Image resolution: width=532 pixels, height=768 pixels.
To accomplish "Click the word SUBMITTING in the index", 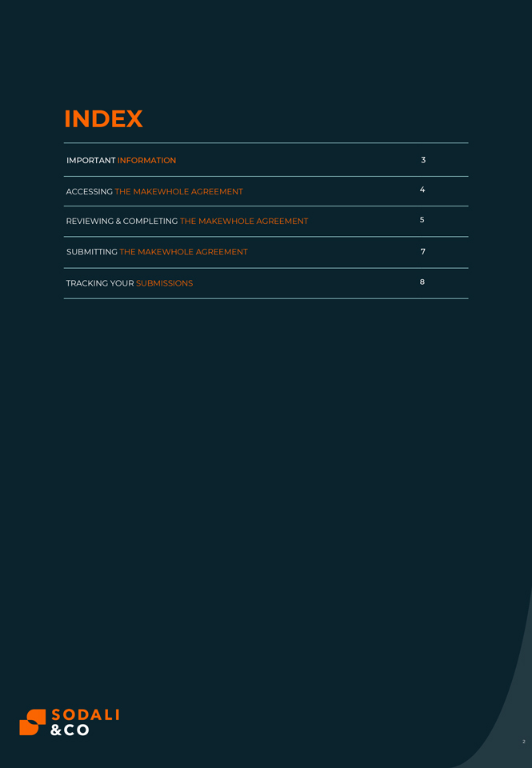I will [92, 252].
